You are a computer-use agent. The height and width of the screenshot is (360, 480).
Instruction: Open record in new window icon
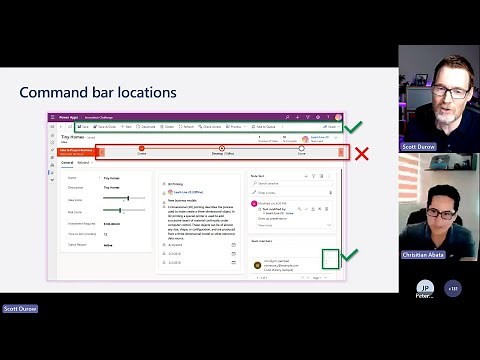pos(70,127)
